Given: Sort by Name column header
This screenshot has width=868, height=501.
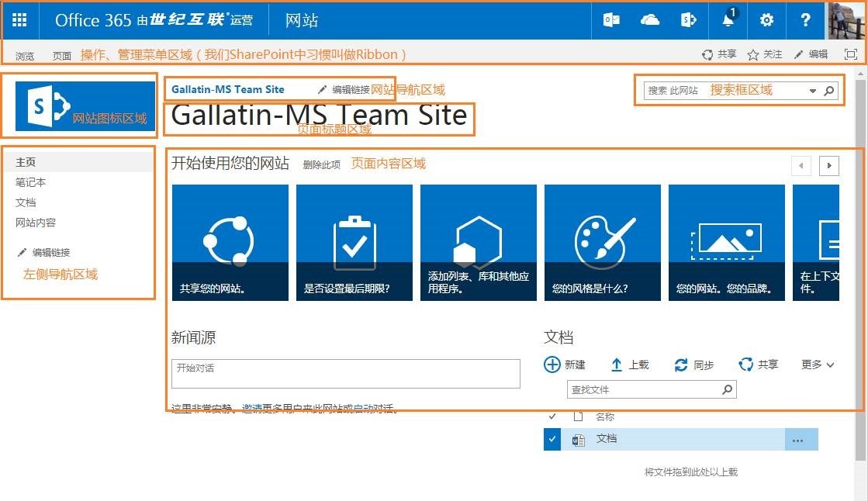Looking at the screenshot, I should click(x=604, y=417).
